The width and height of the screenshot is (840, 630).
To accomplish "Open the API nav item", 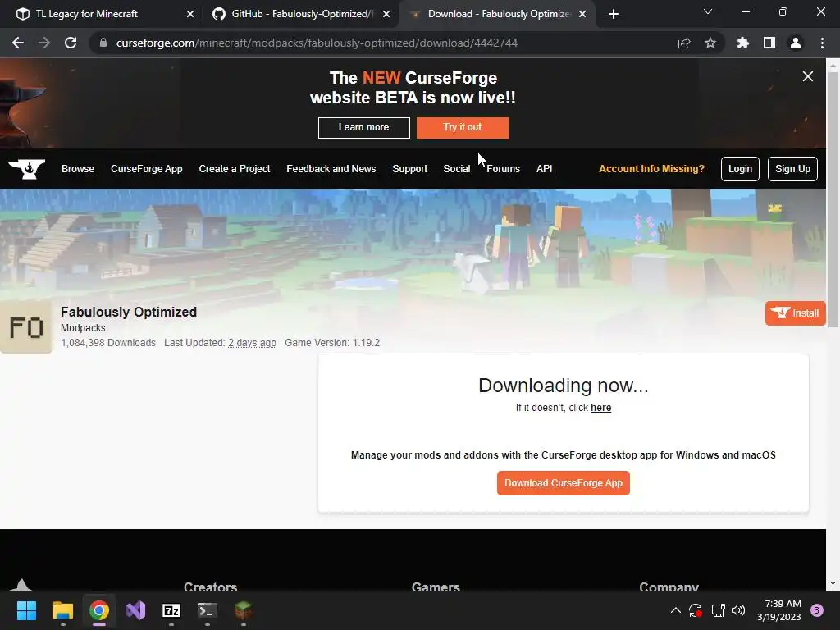I will [545, 169].
